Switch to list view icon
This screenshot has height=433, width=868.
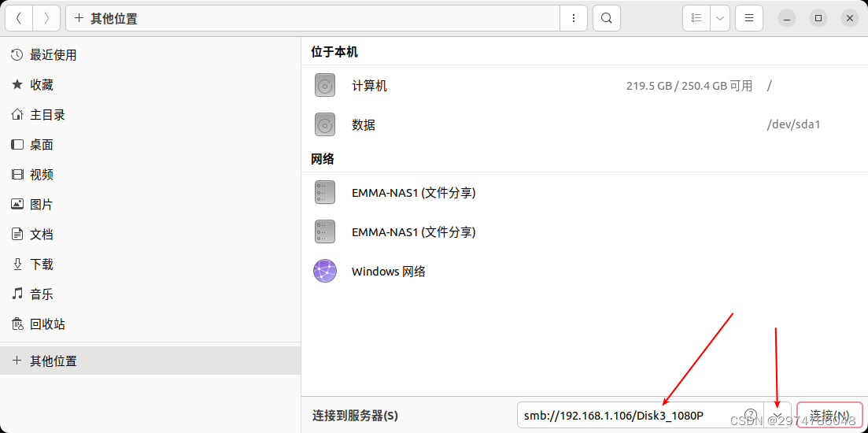pos(697,18)
